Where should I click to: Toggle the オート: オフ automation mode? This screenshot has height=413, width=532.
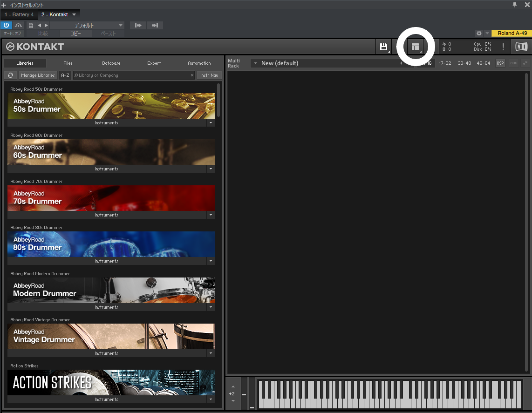(12, 33)
